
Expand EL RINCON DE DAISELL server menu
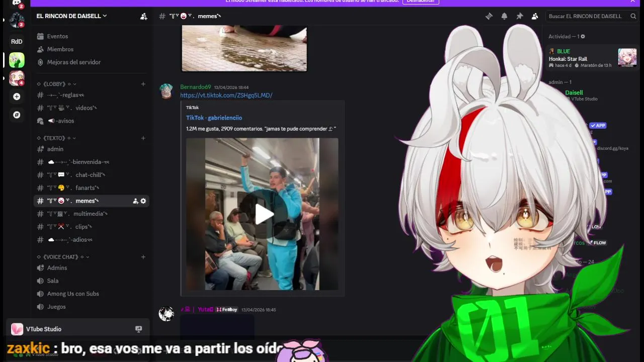click(x=71, y=16)
